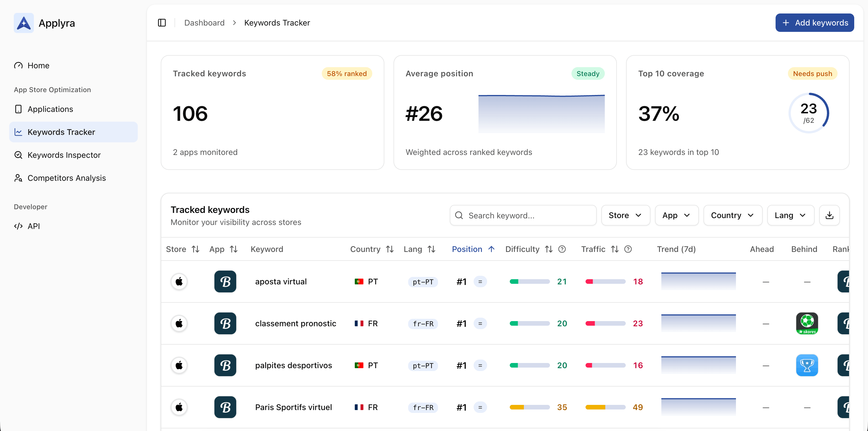
Task: Open the API code icon in Developer section
Action: click(x=19, y=226)
